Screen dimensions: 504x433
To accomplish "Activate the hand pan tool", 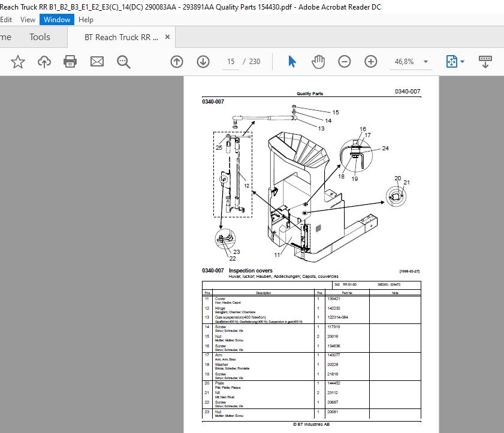I will (x=318, y=62).
